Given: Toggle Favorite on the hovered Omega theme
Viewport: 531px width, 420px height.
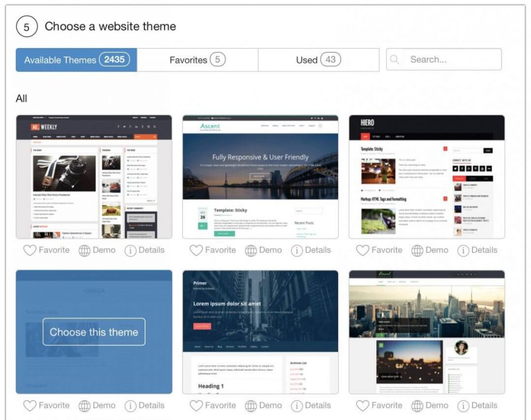Looking at the screenshot, I should (30, 405).
